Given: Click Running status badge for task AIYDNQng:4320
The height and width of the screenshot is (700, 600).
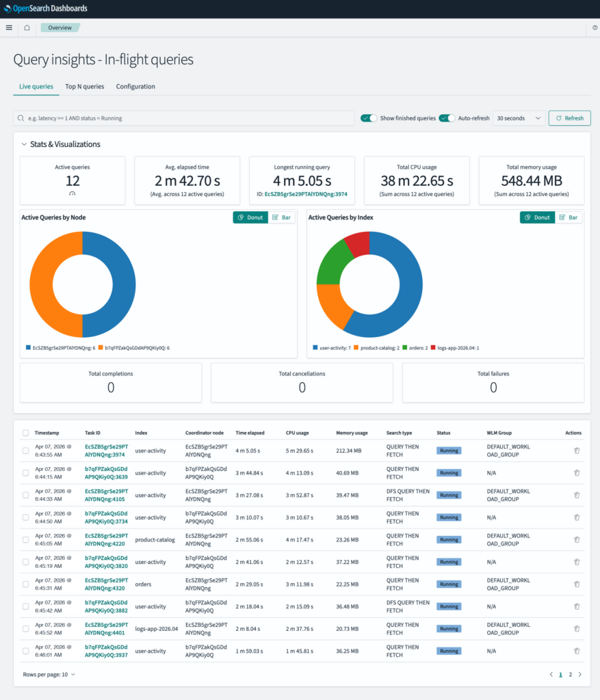Looking at the screenshot, I should [x=449, y=584].
